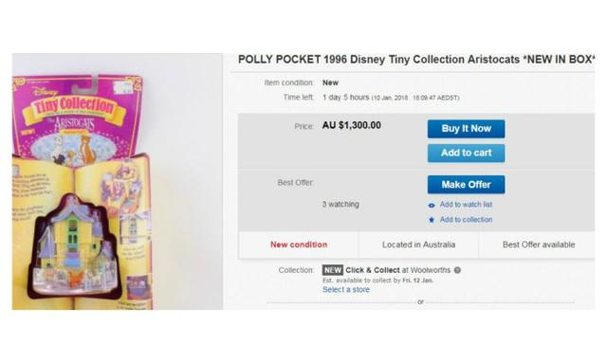
Task: Click the 3 watching text
Action: point(340,204)
